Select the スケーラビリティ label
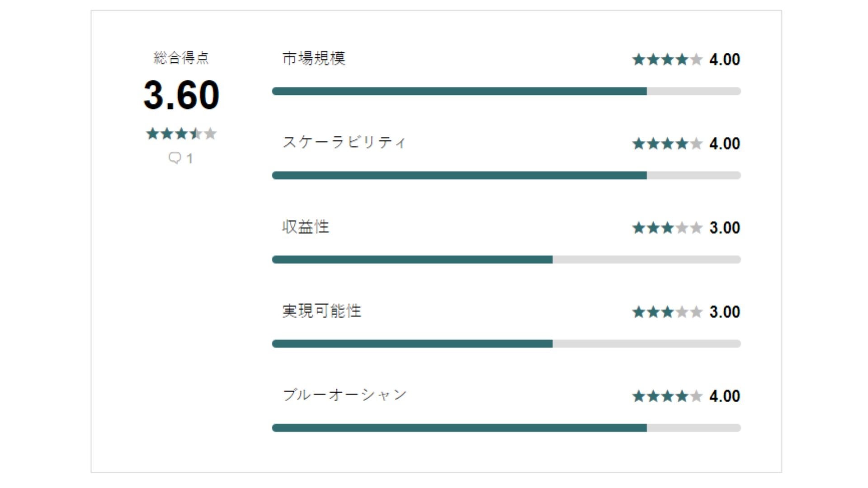 click(x=344, y=143)
